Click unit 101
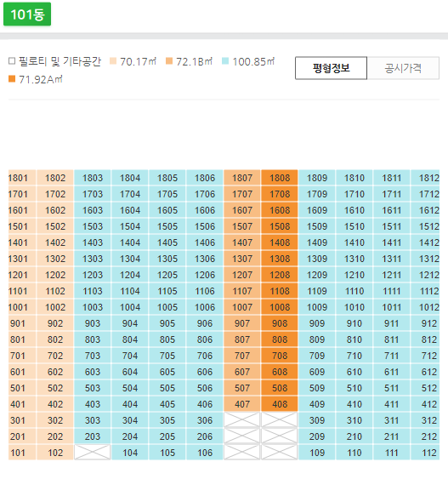The width and height of the screenshot is (448, 479). 22,453
